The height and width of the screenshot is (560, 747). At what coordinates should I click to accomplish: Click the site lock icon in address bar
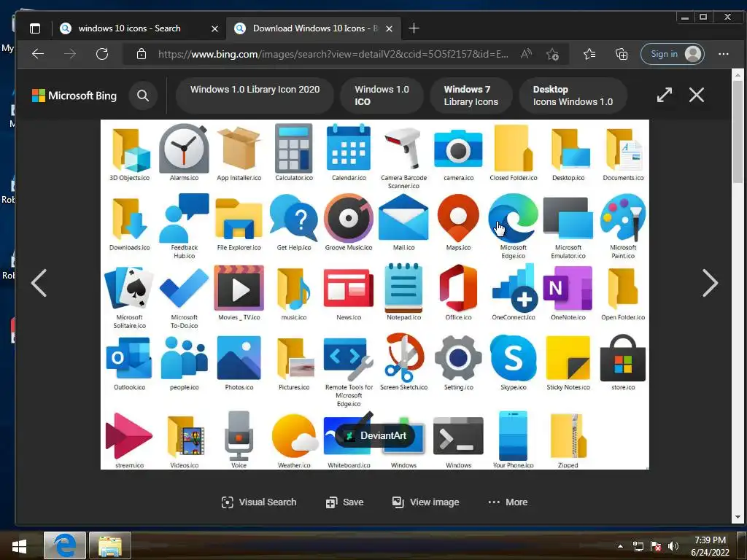[x=142, y=54]
